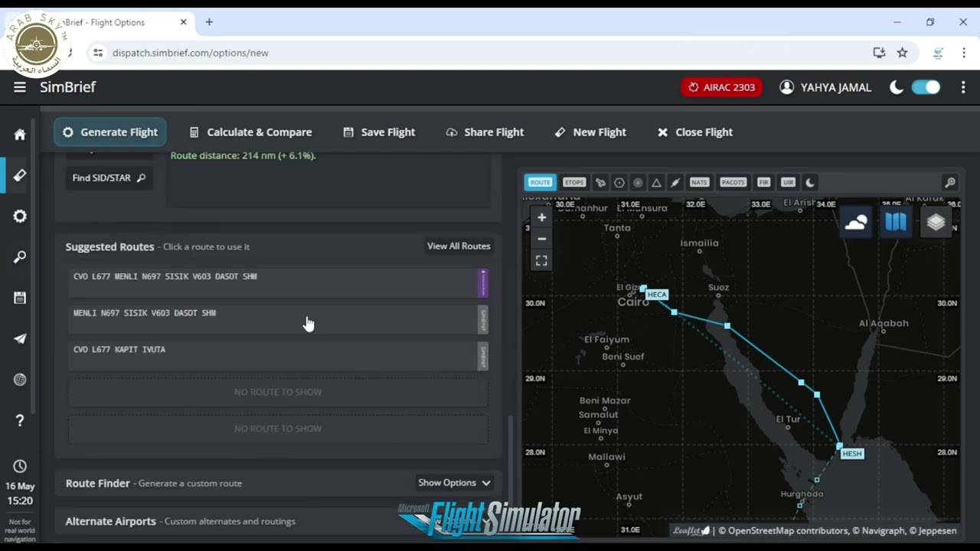Click the HESH airport marker on map
Screen dimensions: 980x551
pos(851,454)
